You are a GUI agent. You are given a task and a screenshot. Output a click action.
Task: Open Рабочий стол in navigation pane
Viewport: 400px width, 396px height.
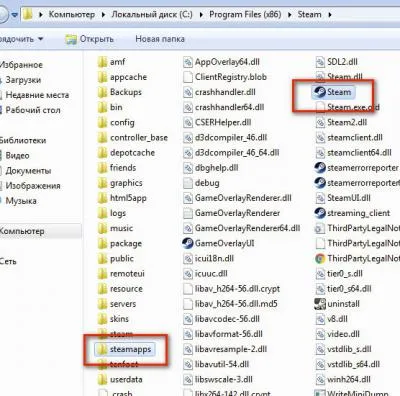(33, 110)
